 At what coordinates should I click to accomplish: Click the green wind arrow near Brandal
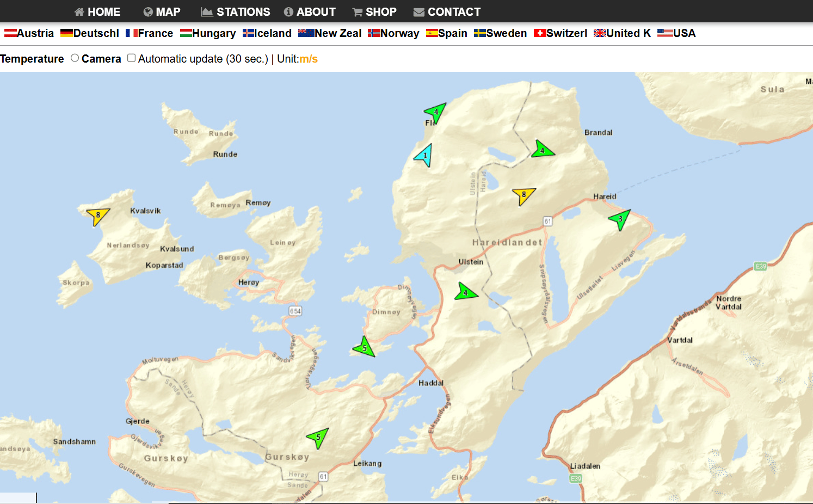(x=541, y=150)
